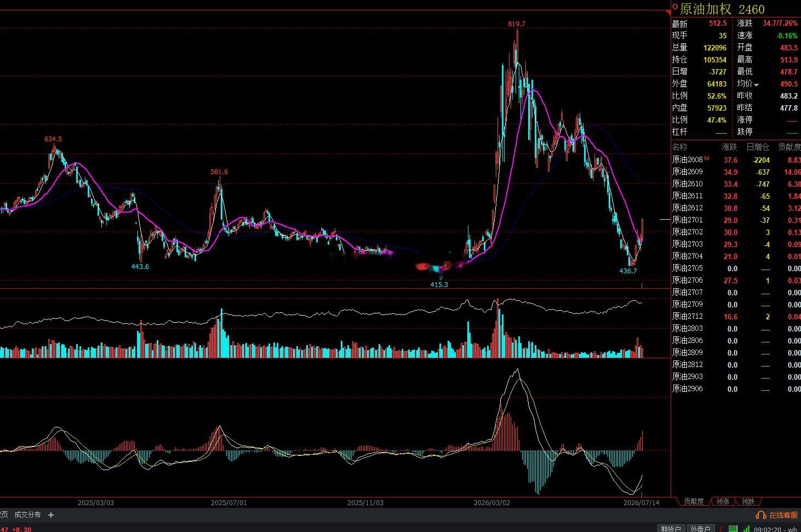This screenshot has height=532, width=801.
Task: Select the 贡献度 tab
Action: click(694, 501)
